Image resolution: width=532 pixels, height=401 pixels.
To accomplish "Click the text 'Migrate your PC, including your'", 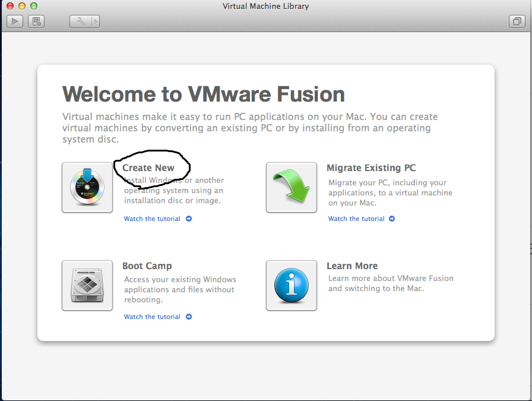I will tap(388, 182).
